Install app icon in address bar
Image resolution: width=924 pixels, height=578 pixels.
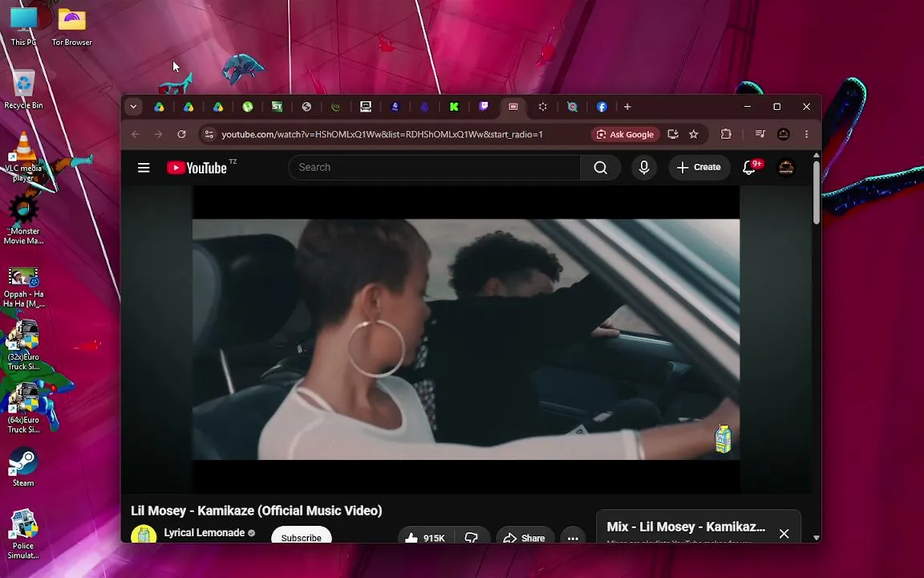[x=673, y=135]
